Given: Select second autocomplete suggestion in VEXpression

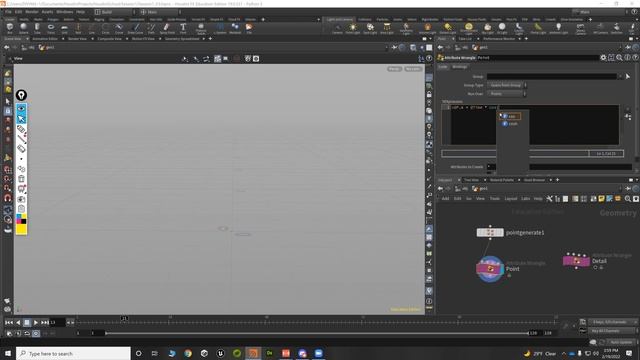Looking at the screenshot, I should [511, 124].
